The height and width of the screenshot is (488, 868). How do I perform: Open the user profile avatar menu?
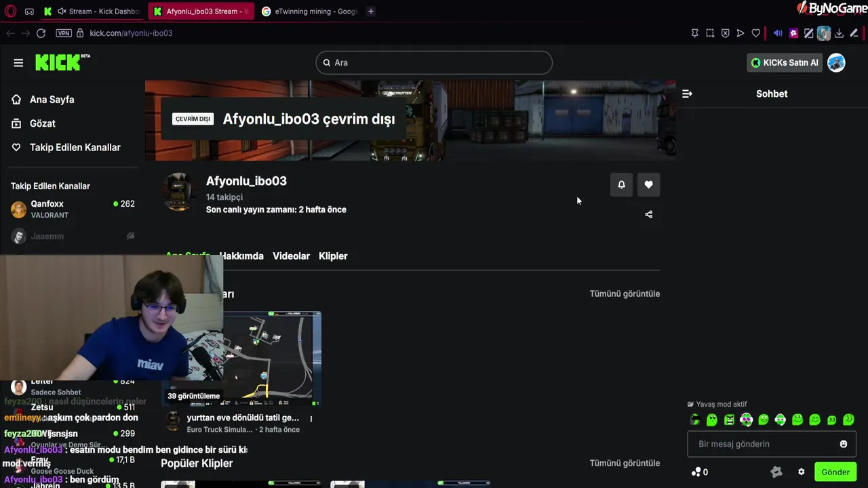(x=836, y=62)
